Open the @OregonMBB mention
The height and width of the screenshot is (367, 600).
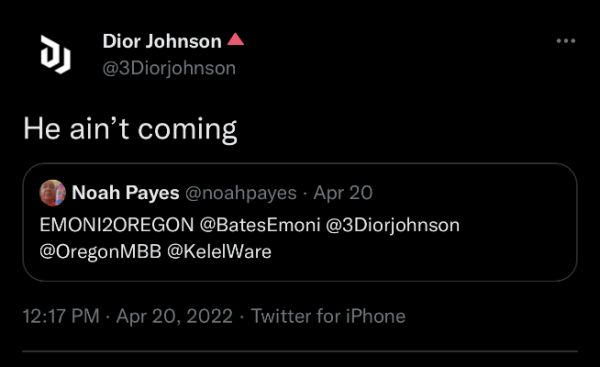100,252
